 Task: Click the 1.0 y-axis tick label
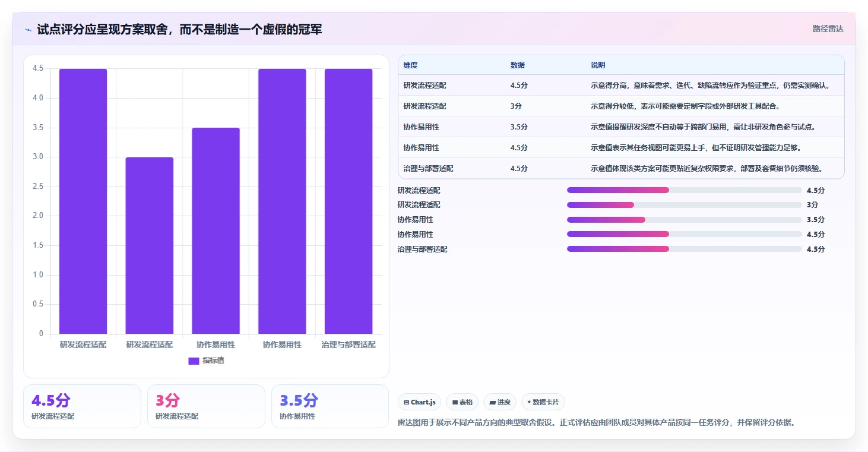point(38,275)
